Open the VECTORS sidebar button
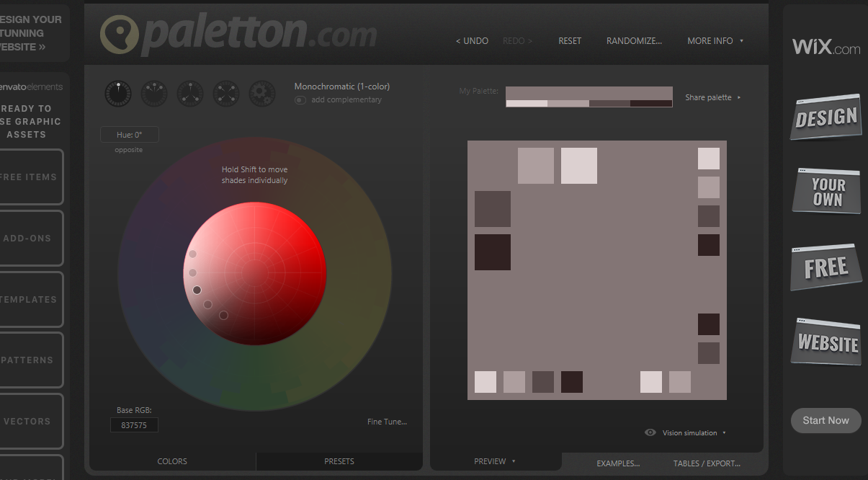The width and height of the screenshot is (868, 480). 29,421
